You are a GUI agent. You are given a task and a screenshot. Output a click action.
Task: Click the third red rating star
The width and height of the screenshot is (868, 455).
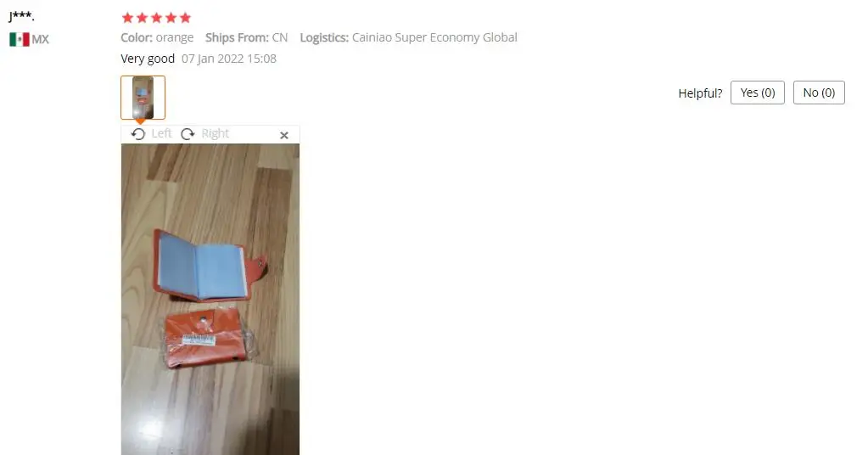(x=156, y=18)
